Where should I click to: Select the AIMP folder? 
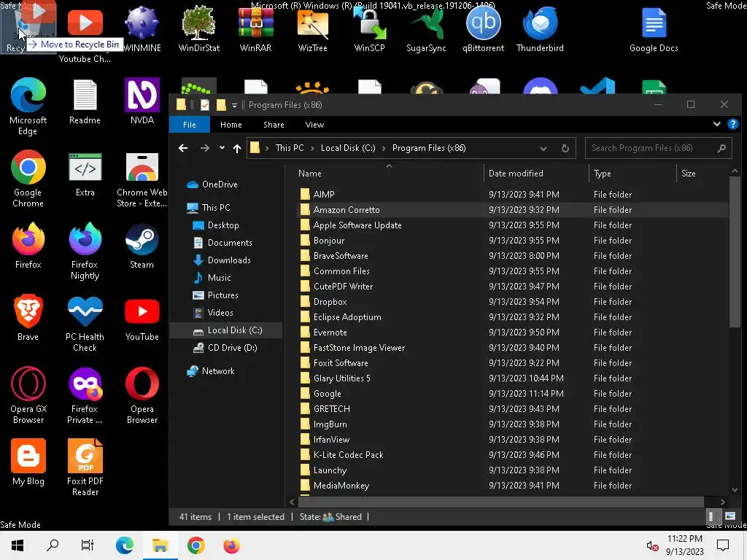click(x=512, y=194)
